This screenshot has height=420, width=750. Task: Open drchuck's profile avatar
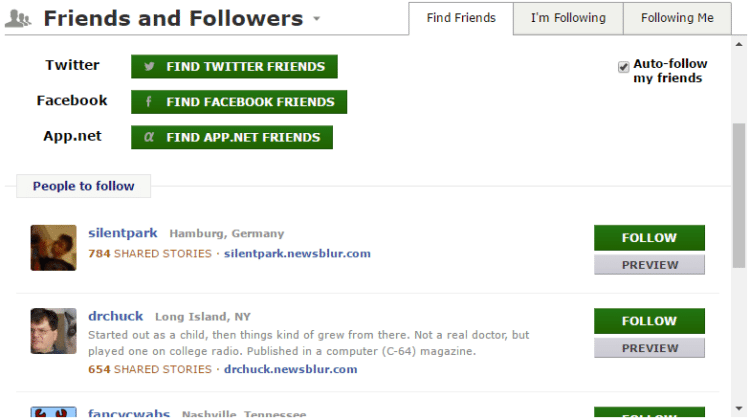coord(54,331)
